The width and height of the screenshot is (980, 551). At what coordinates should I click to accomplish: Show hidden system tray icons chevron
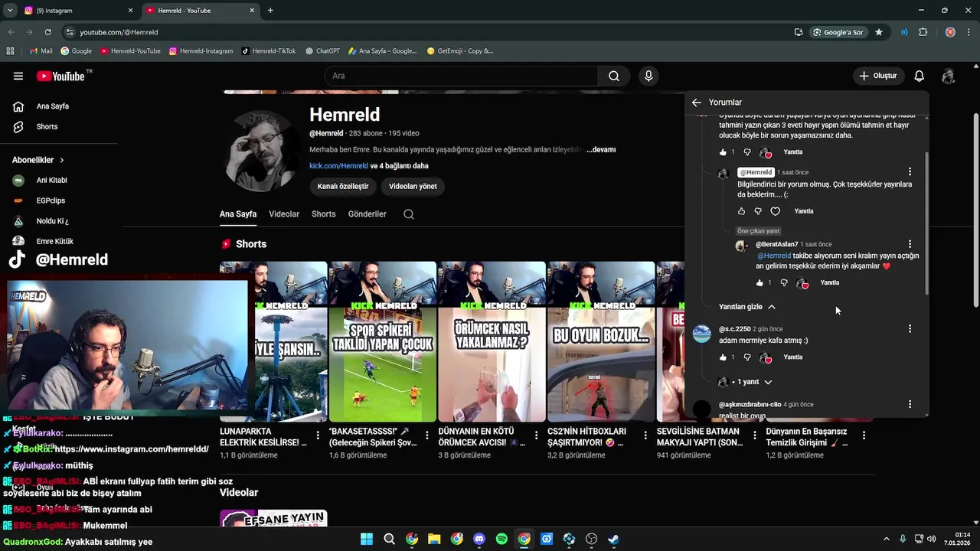point(887,539)
